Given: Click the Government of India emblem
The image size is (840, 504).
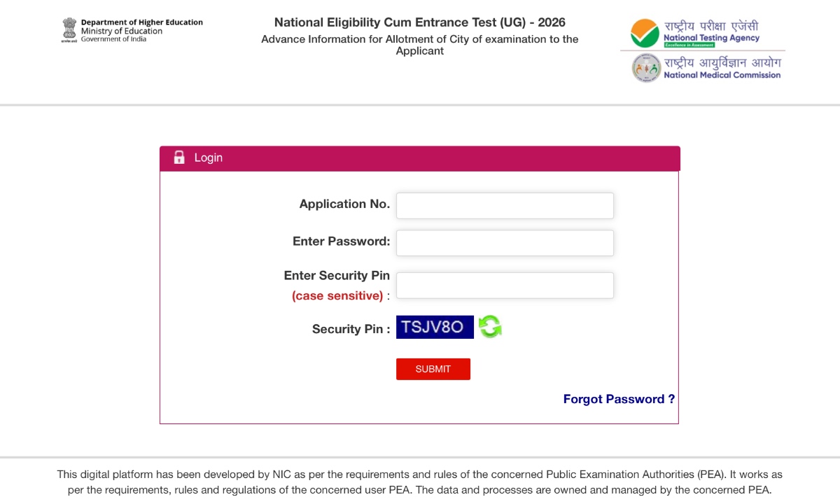Looking at the screenshot, I should [x=69, y=30].
